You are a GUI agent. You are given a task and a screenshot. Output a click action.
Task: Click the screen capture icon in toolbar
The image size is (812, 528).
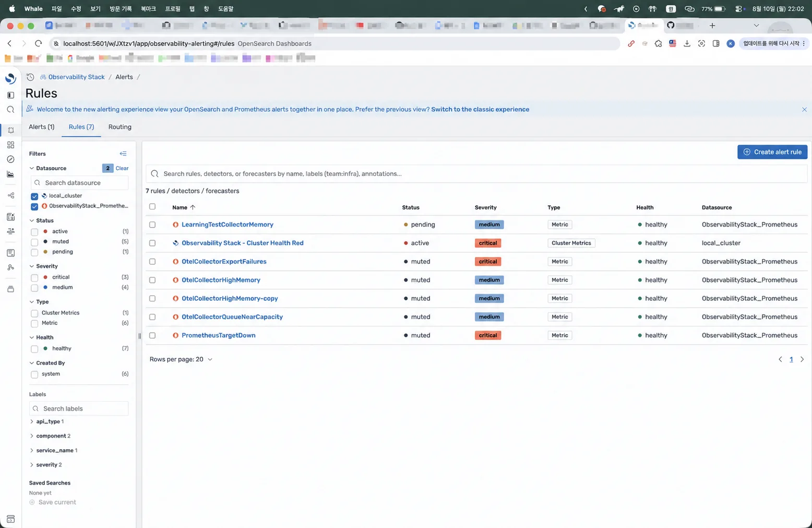[701, 43]
